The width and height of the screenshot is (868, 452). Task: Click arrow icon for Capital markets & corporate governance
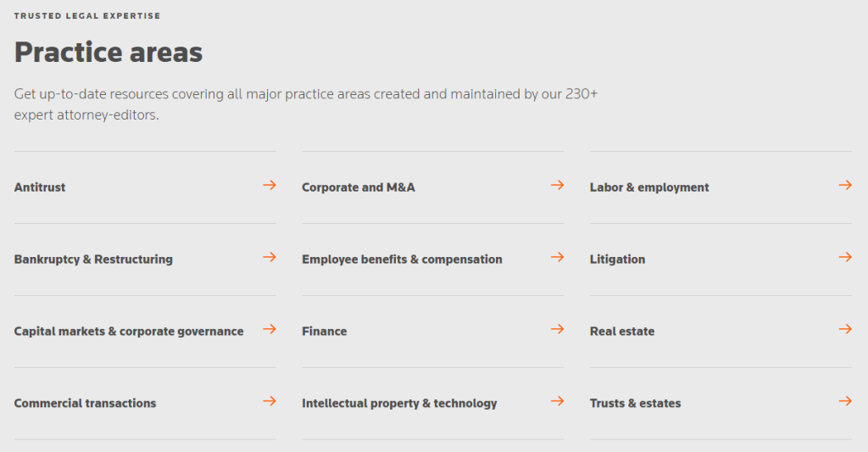tap(270, 329)
